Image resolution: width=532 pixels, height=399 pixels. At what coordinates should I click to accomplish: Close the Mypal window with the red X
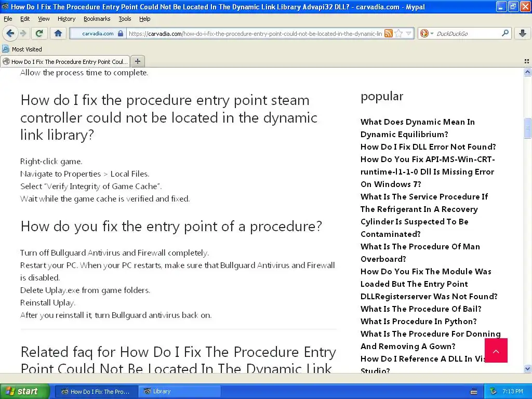(525, 6)
